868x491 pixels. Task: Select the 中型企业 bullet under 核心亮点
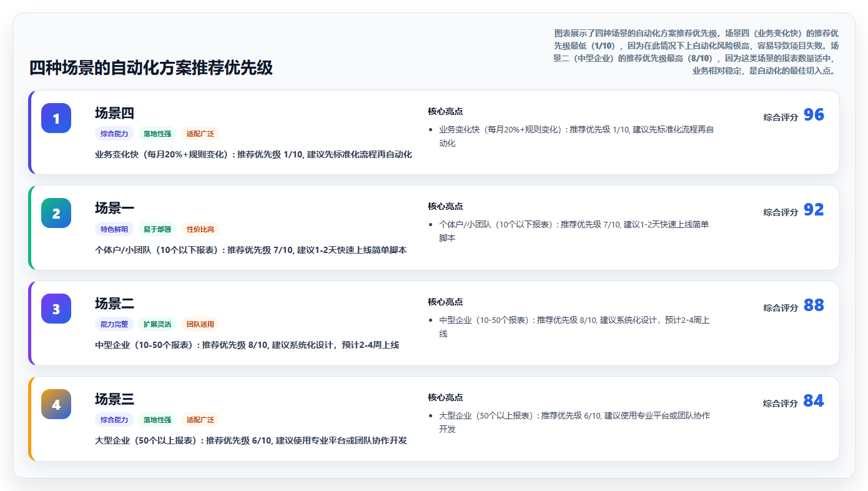tap(574, 327)
